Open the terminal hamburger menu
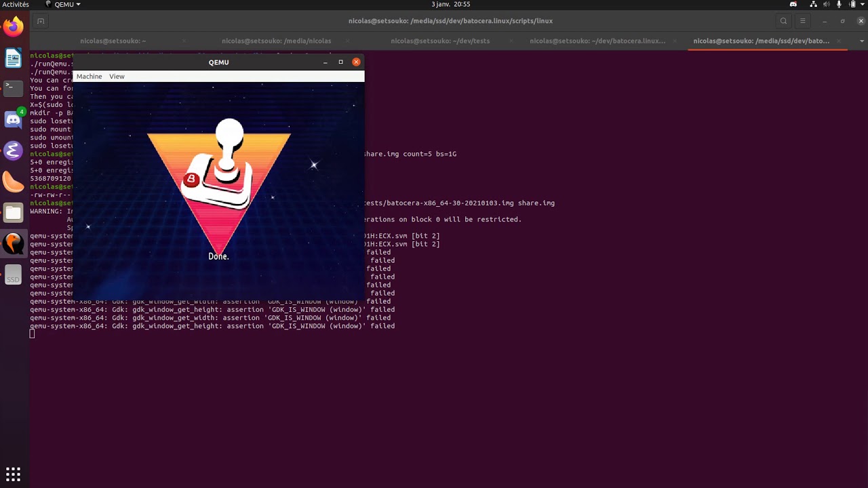868x488 pixels. 803,21
